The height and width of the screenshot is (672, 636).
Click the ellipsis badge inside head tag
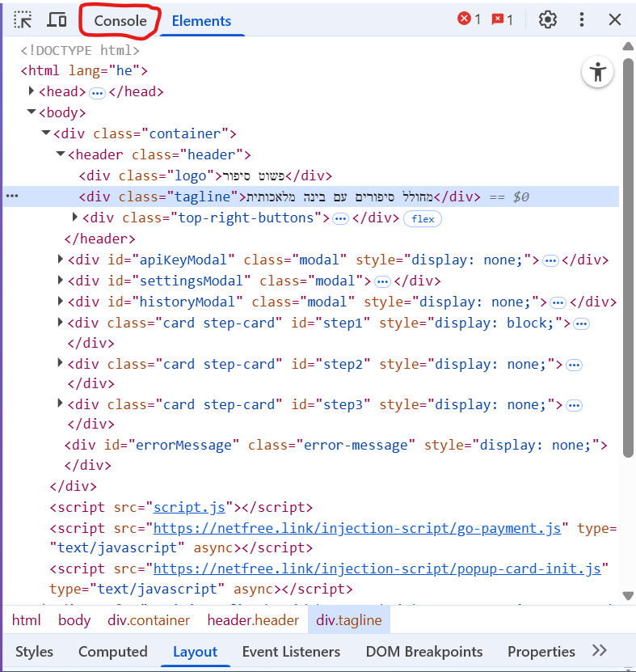[97, 92]
